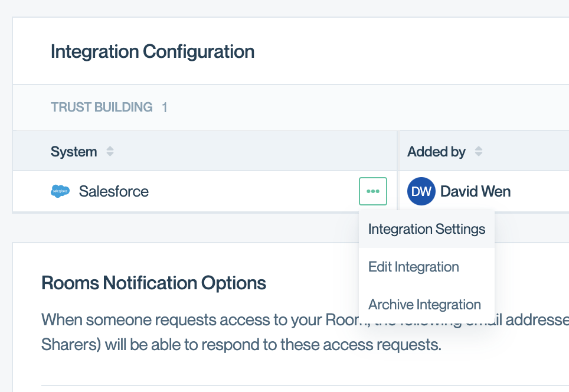
Task: Click System column's downward sort arrow
Action: coord(110,155)
